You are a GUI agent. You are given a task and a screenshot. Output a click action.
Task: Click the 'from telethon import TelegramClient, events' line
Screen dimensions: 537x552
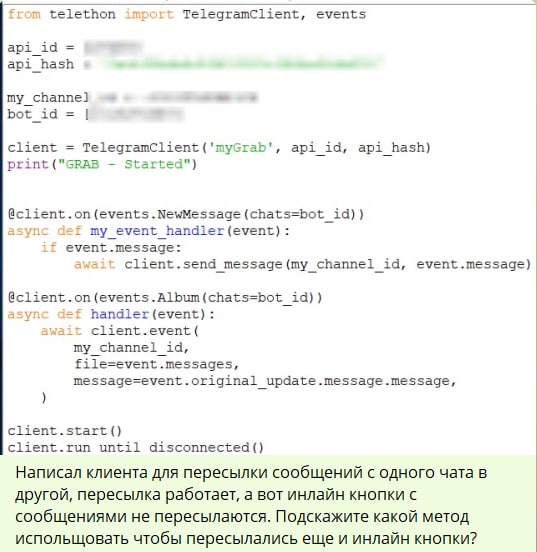pyautogui.click(x=187, y=14)
